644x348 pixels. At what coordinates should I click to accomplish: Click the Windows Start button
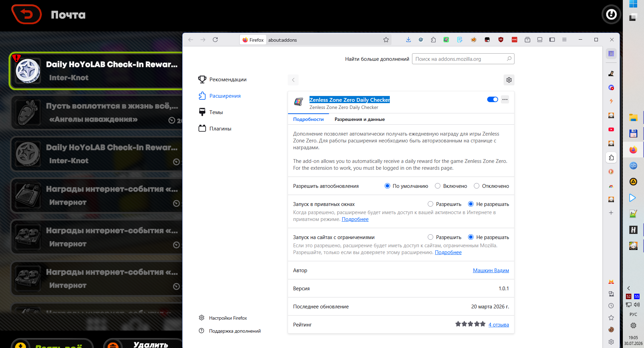(633, 4)
